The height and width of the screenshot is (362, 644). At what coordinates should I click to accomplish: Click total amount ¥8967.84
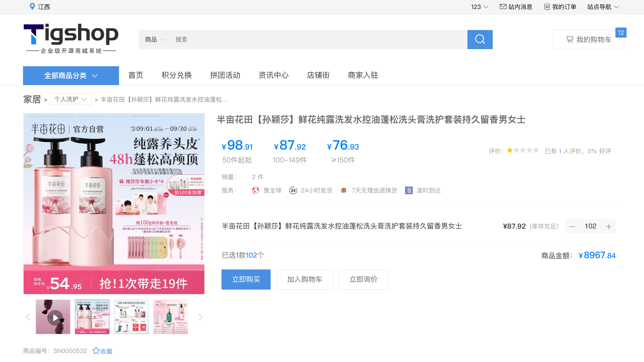coord(597,255)
